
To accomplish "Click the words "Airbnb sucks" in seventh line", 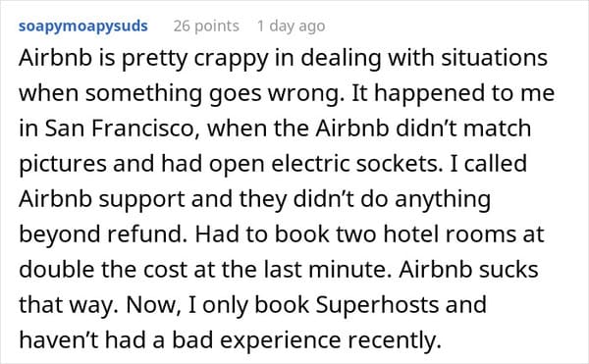I will coord(468,270).
